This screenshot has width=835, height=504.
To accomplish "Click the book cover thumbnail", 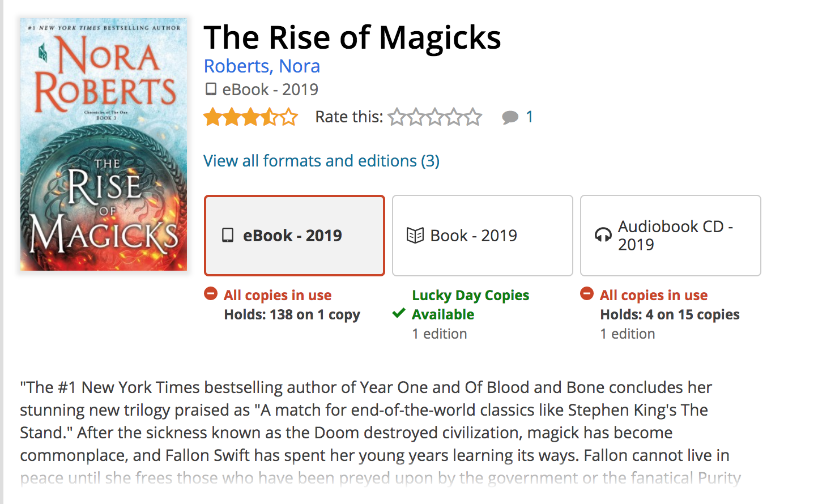I will tap(104, 144).
